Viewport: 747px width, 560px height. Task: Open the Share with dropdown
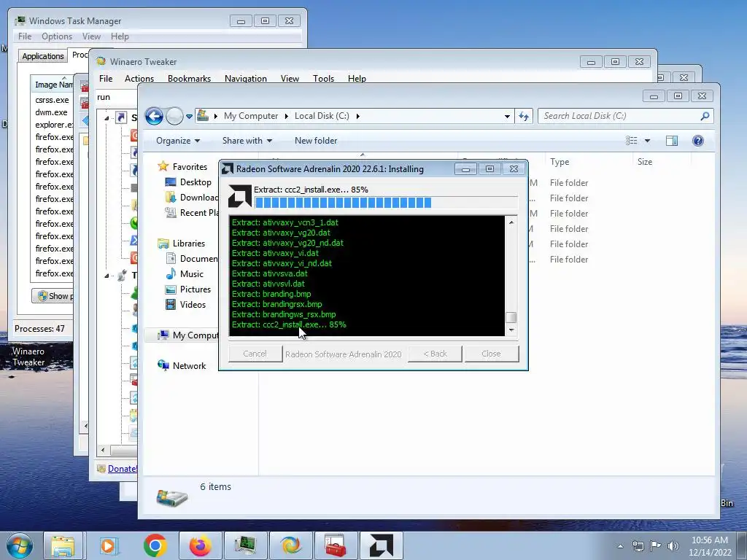(x=247, y=141)
